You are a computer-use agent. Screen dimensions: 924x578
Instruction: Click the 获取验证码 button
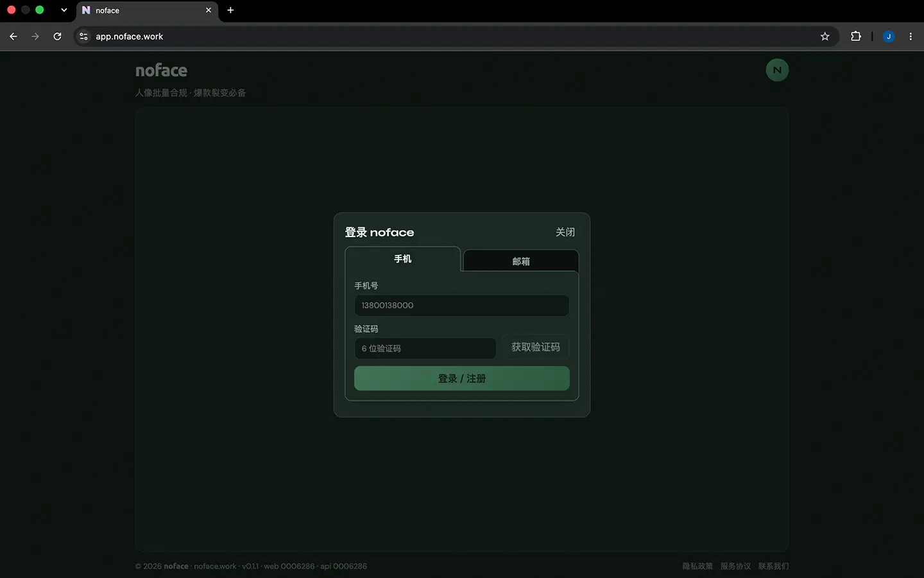click(536, 347)
